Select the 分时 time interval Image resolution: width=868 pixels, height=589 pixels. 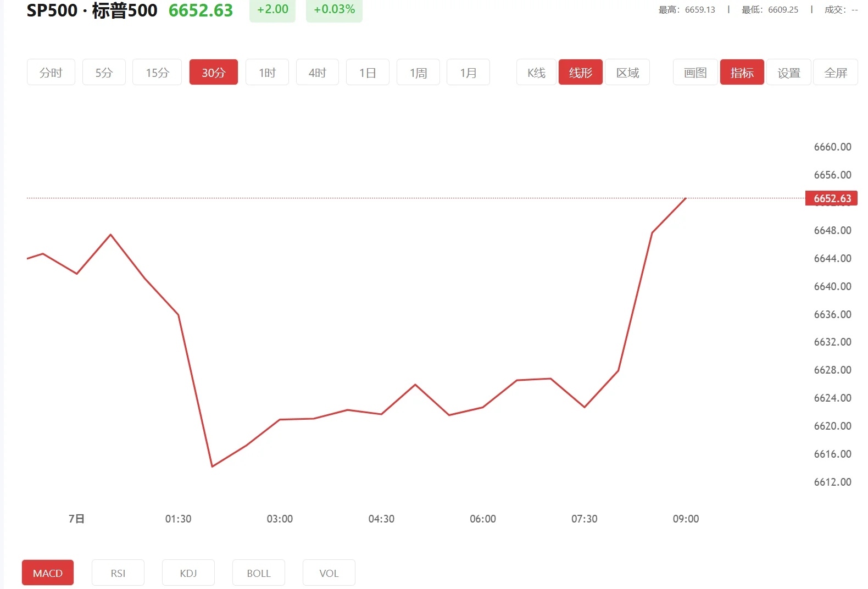tap(51, 73)
